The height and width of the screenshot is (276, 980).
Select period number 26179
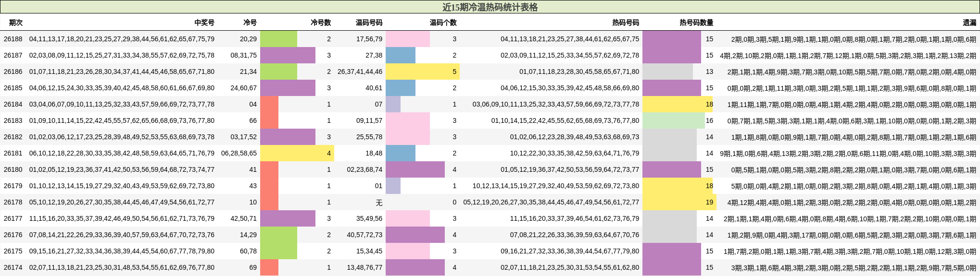(x=13, y=186)
